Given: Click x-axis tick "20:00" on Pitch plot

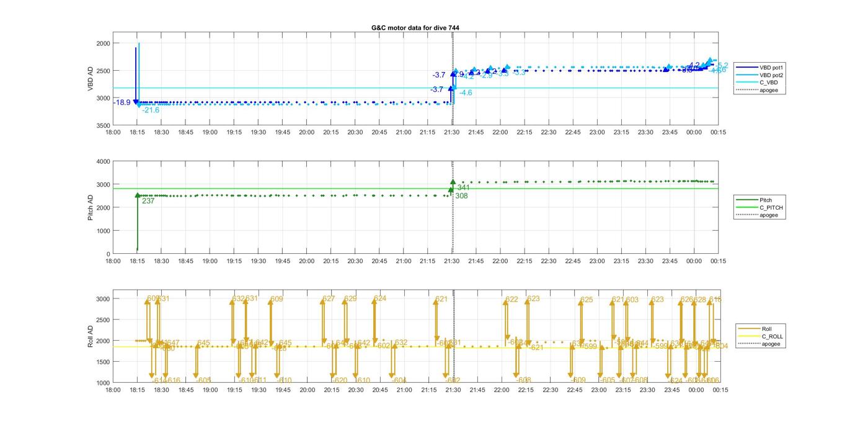Looking at the screenshot, I should (x=307, y=261).
